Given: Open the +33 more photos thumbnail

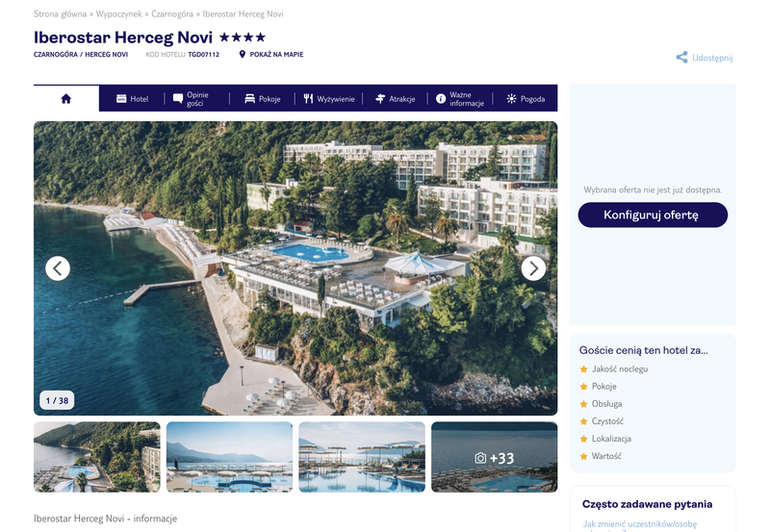Looking at the screenshot, I should (494, 457).
